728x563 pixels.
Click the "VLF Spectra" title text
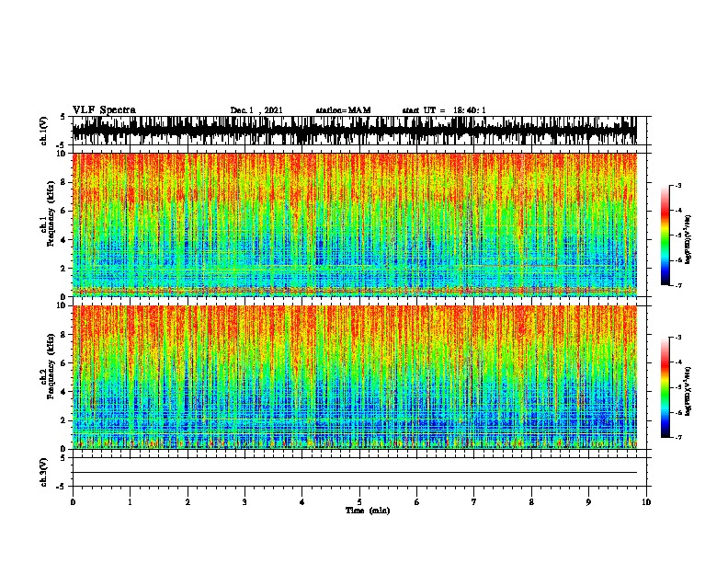(104, 110)
